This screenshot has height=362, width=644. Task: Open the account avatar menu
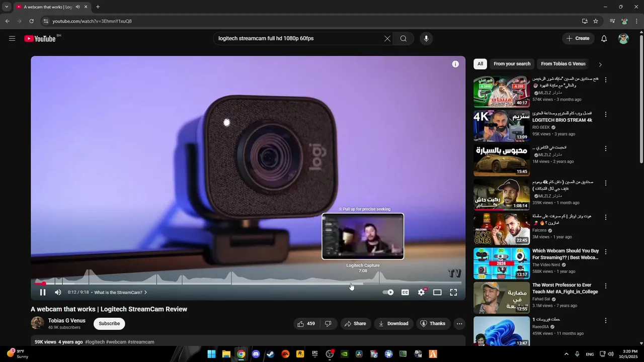click(x=623, y=39)
